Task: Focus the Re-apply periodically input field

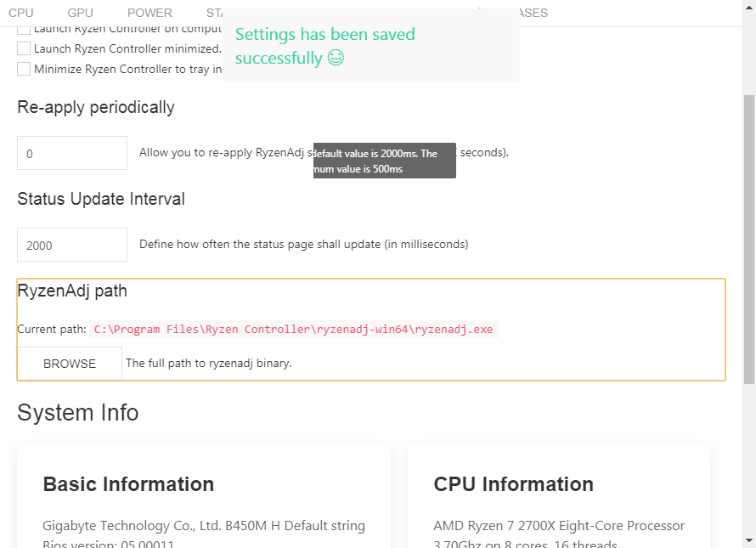Action: (72, 154)
